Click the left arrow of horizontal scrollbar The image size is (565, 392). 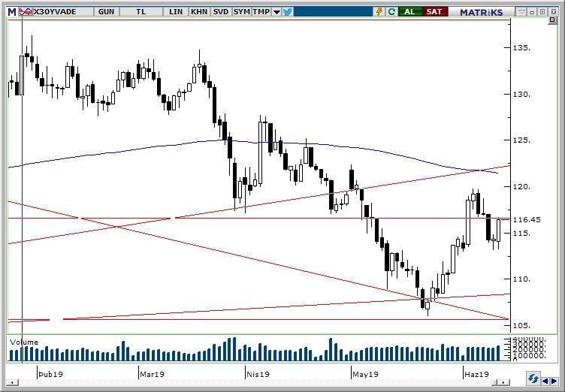pyautogui.click(x=13, y=382)
